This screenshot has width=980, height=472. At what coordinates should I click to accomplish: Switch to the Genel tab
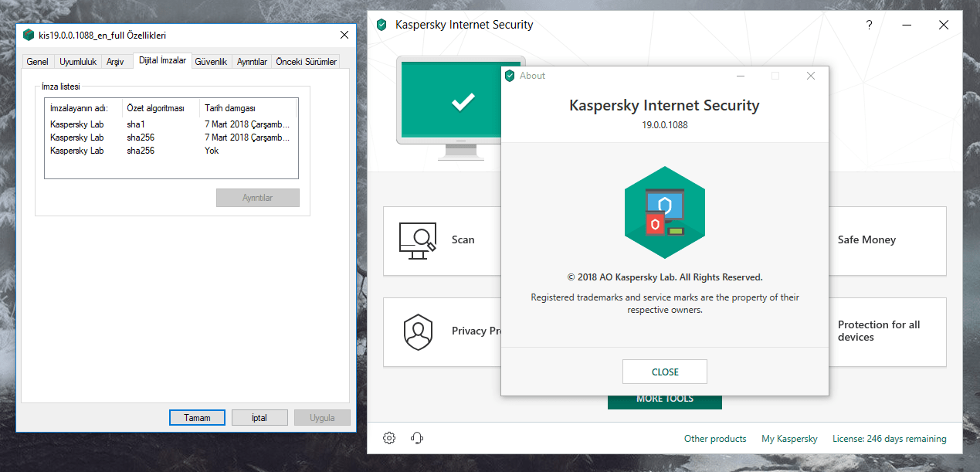point(38,62)
